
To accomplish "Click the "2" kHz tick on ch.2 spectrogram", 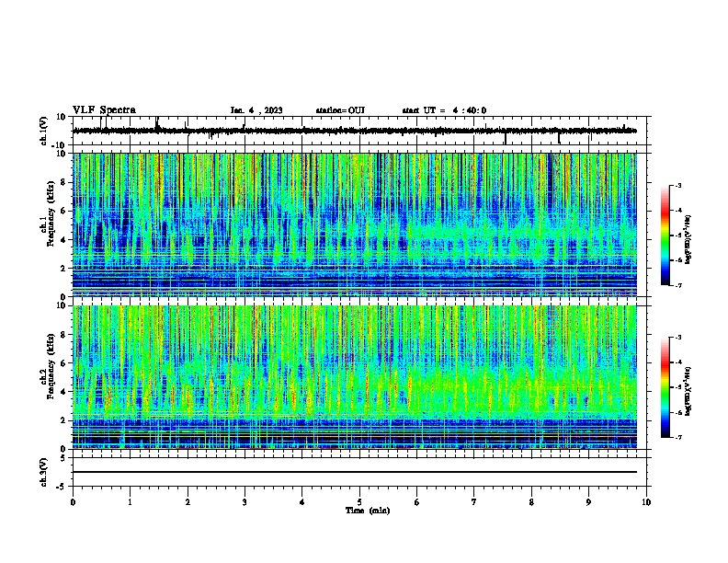I will [64, 420].
